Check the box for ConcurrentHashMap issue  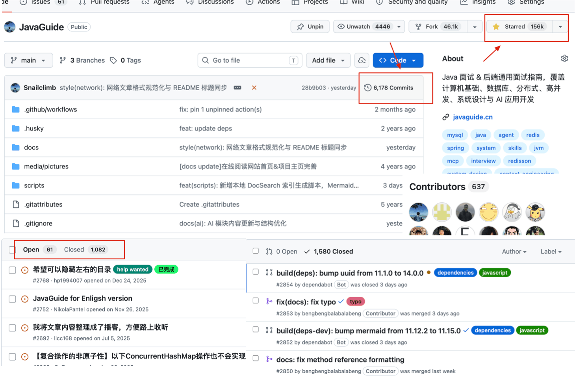12,357
